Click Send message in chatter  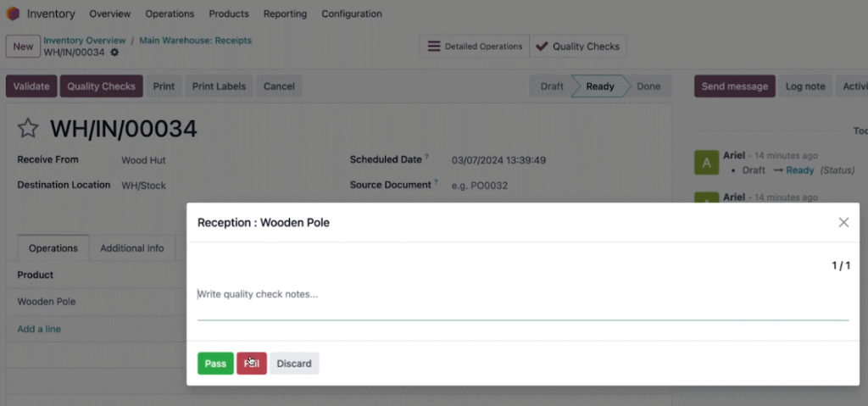(x=735, y=86)
